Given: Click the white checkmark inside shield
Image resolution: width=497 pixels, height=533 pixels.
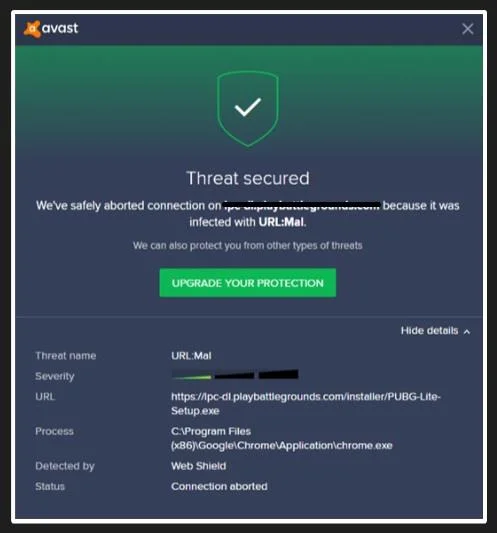Looking at the screenshot, I should (x=248, y=107).
